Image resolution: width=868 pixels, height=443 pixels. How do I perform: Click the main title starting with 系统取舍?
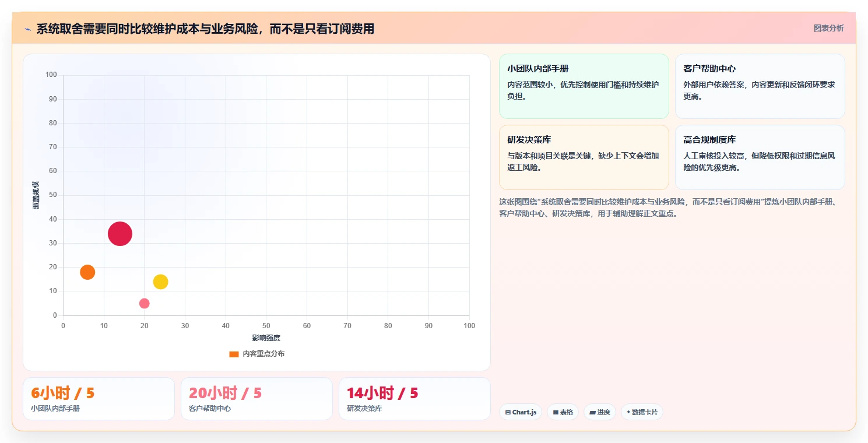[x=205, y=29]
